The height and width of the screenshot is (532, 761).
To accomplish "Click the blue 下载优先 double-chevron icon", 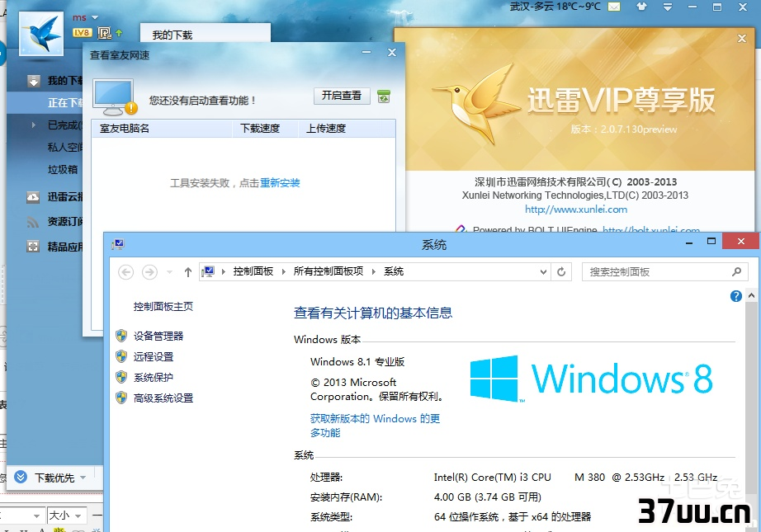I will (21, 478).
